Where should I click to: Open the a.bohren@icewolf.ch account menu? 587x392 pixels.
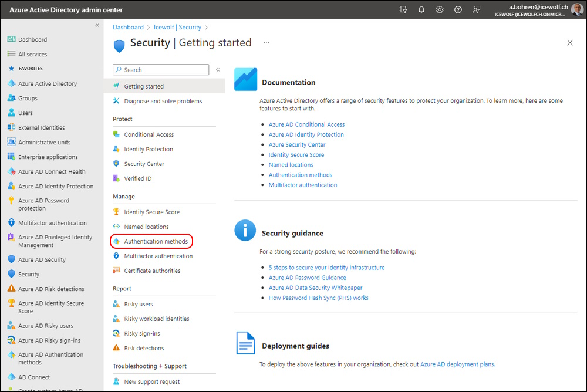point(538,10)
